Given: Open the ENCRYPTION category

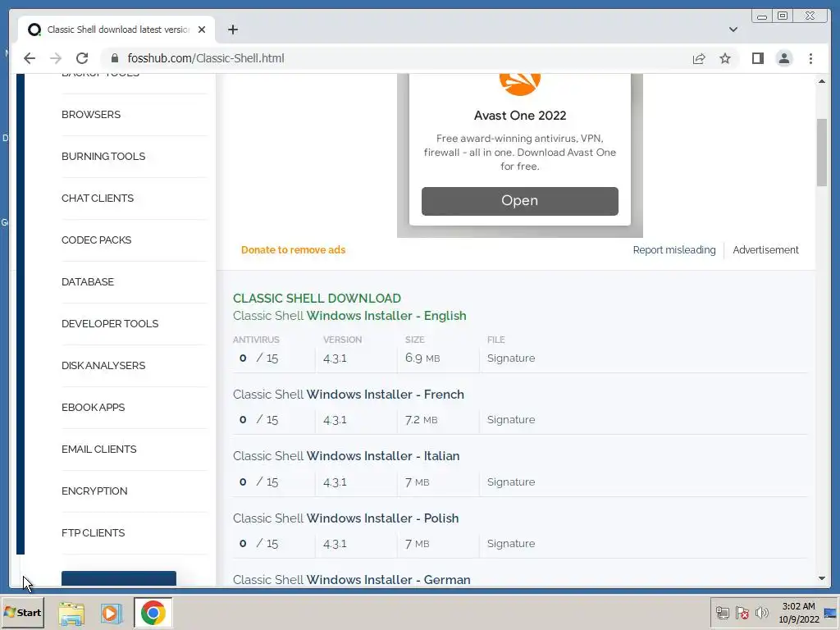Looking at the screenshot, I should 94,491.
